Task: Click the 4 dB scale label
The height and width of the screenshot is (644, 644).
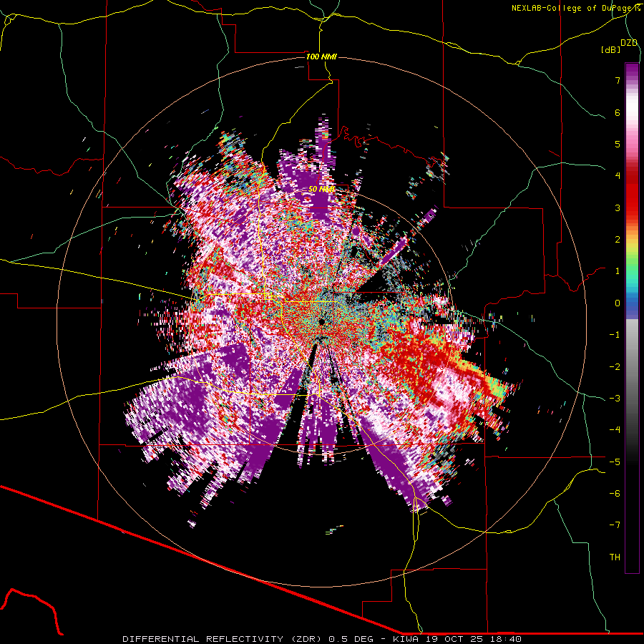Action: [618, 176]
